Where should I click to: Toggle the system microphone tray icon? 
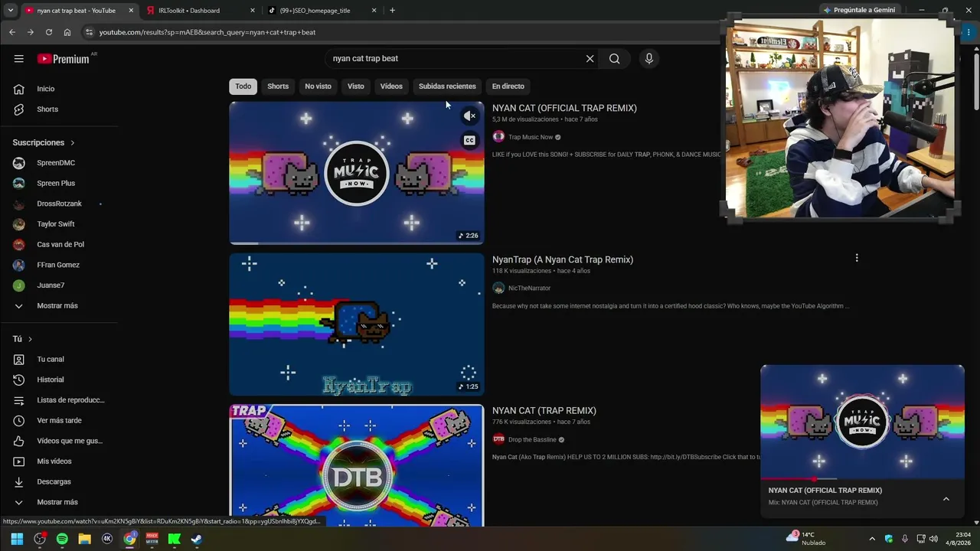(x=904, y=539)
